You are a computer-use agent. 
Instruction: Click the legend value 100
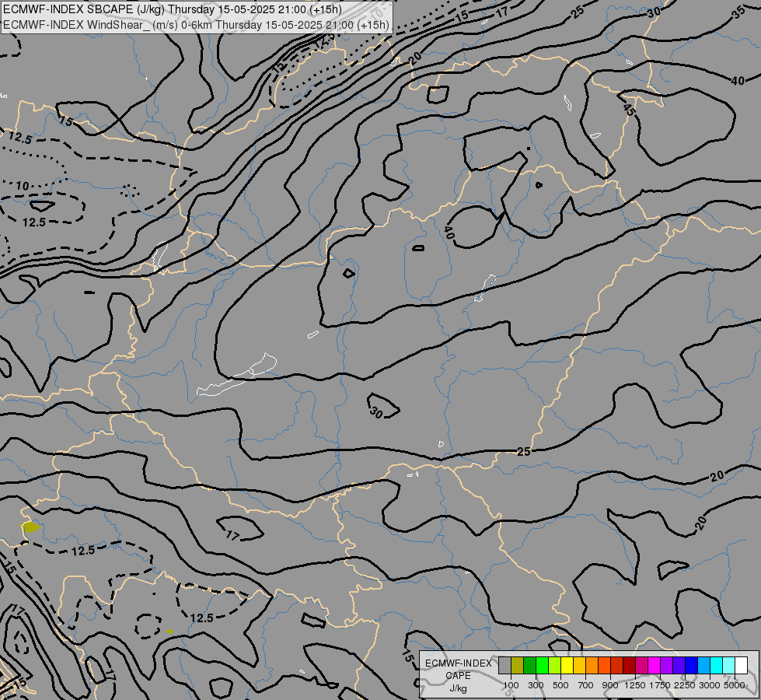[x=511, y=685]
